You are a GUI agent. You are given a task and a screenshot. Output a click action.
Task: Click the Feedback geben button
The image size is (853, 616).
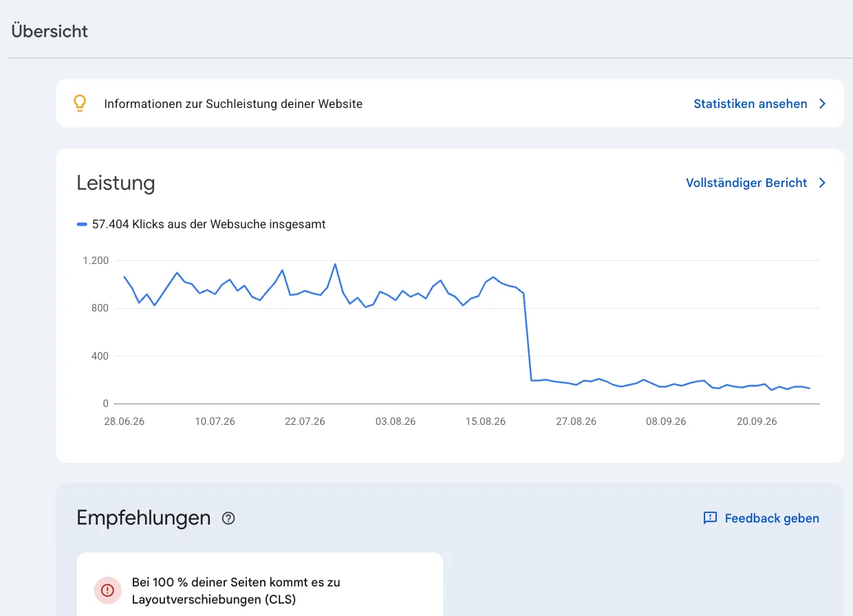click(762, 518)
